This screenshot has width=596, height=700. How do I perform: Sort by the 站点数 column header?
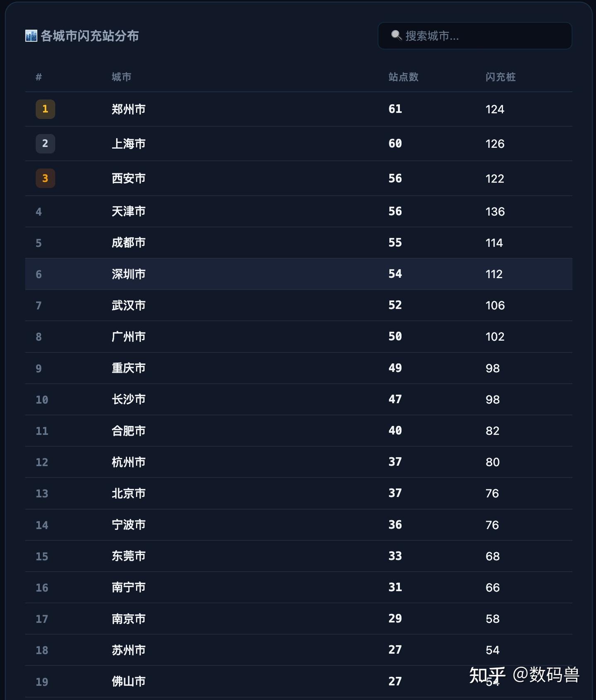pyautogui.click(x=403, y=77)
